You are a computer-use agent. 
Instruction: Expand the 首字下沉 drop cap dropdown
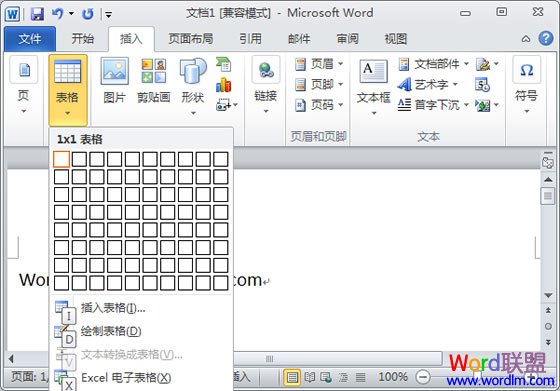pos(466,105)
